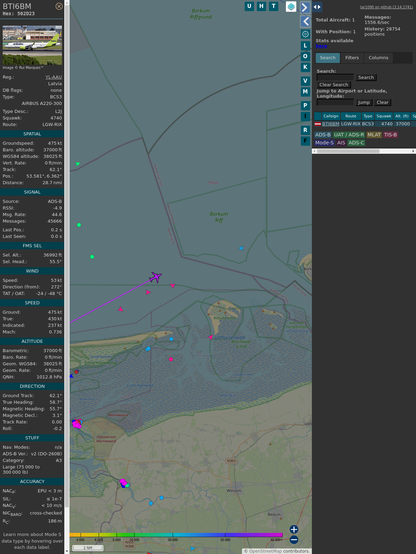Switch to the Search tab
The height and width of the screenshot is (554, 416).
(x=328, y=58)
